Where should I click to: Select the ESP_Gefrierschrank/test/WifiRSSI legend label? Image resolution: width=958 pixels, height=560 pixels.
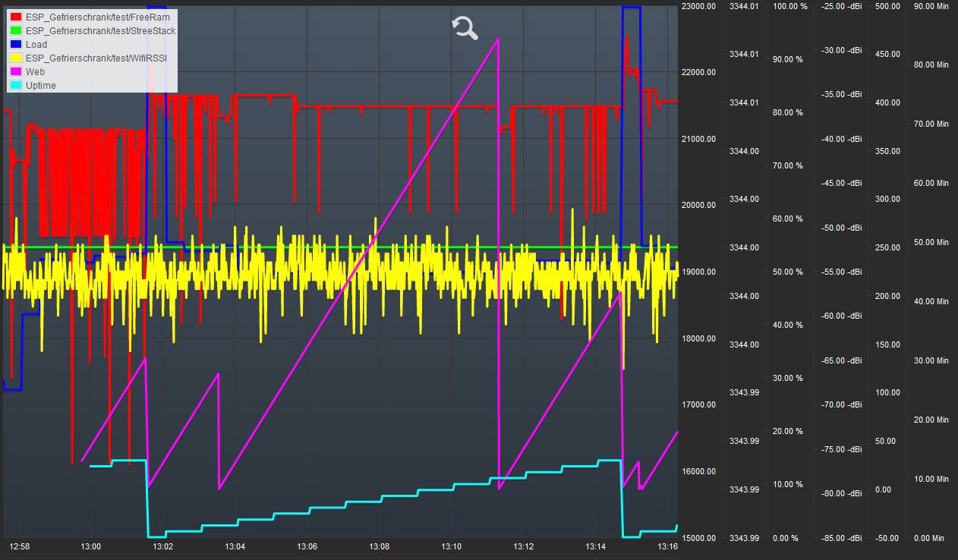pyautogui.click(x=96, y=58)
